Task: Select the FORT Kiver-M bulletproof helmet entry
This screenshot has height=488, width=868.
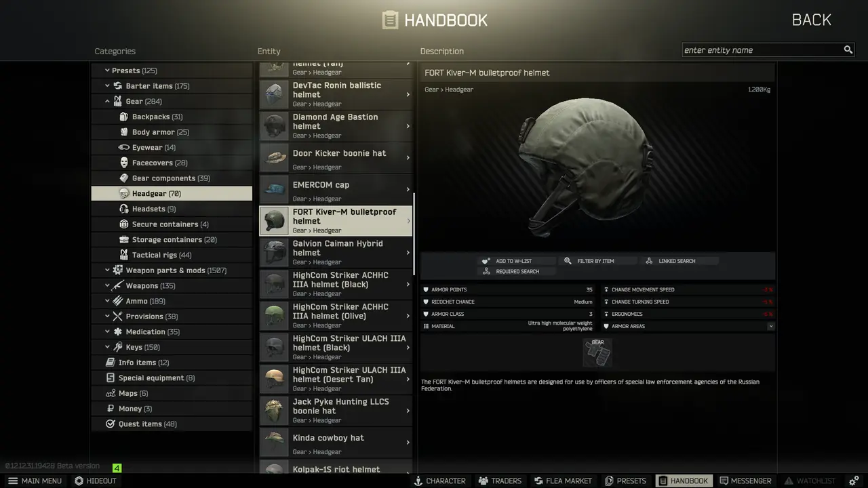Action: coord(336,221)
